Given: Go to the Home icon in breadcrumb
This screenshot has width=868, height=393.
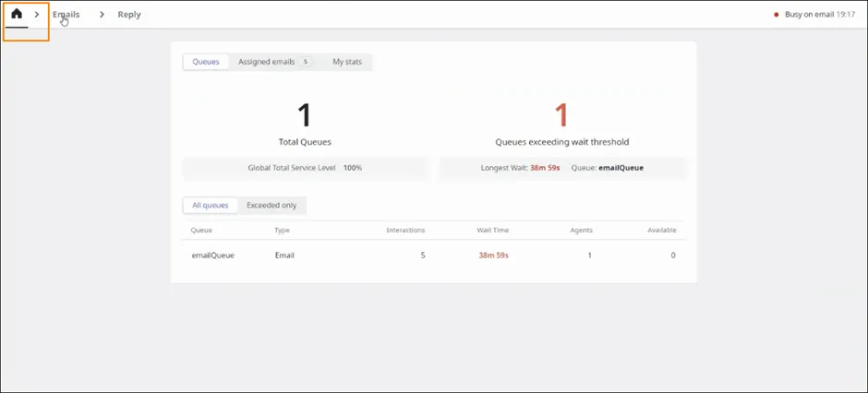Looking at the screenshot, I should pyautogui.click(x=17, y=14).
